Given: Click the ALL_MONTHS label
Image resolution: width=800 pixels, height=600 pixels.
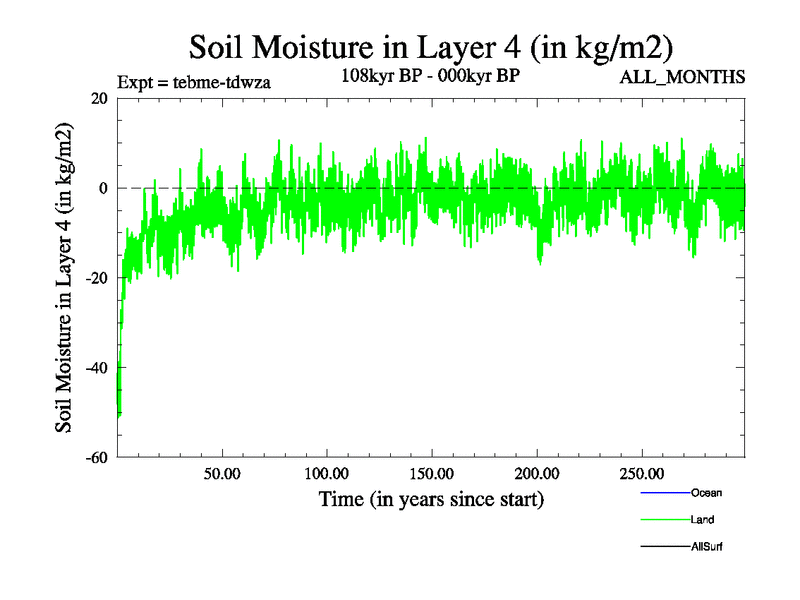Looking at the screenshot, I should pos(683,77).
